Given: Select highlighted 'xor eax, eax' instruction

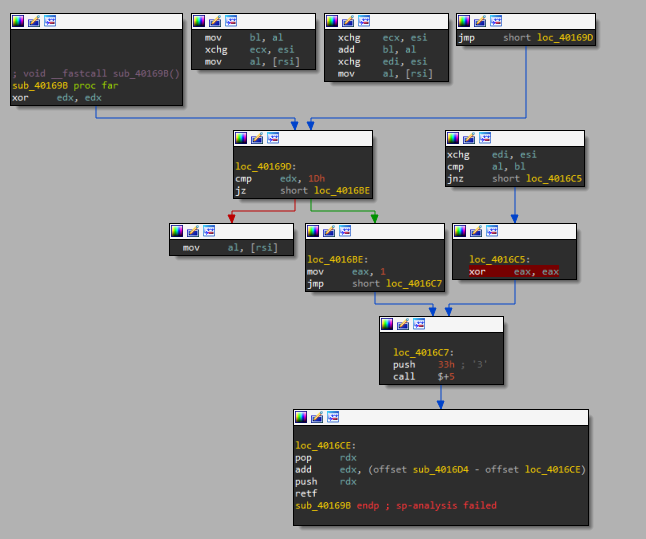Looking at the screenshot, I should 514,271.
